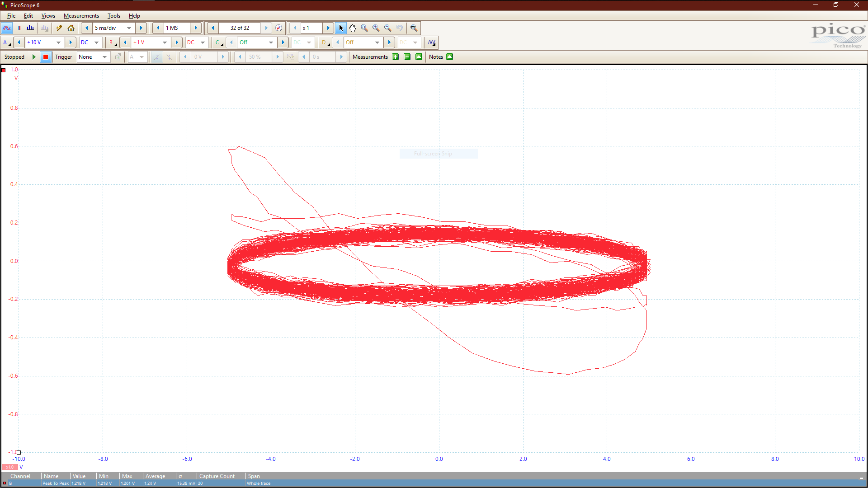Select the Hand pan tool

tap(353, 28)
